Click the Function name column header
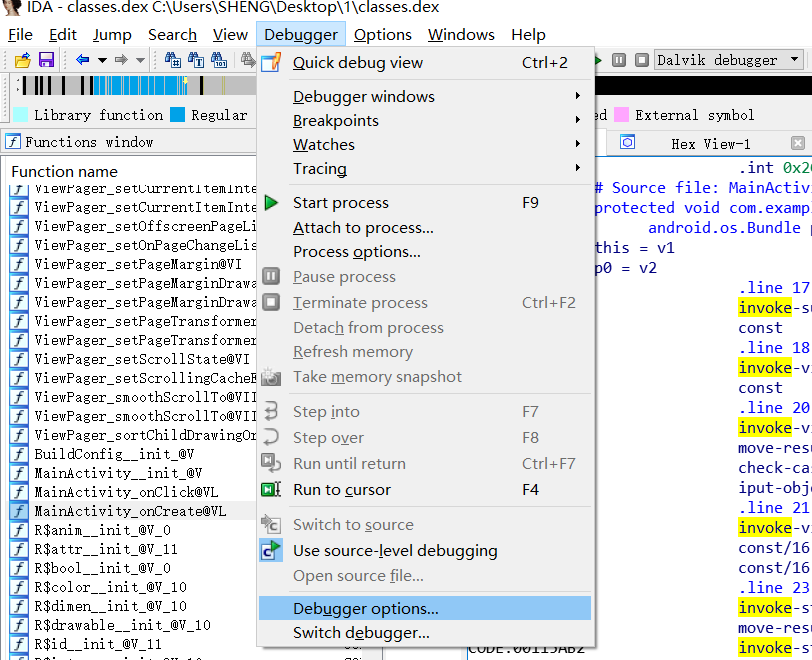This screenshot has width=812, height=660. click(x=65, y=171)
